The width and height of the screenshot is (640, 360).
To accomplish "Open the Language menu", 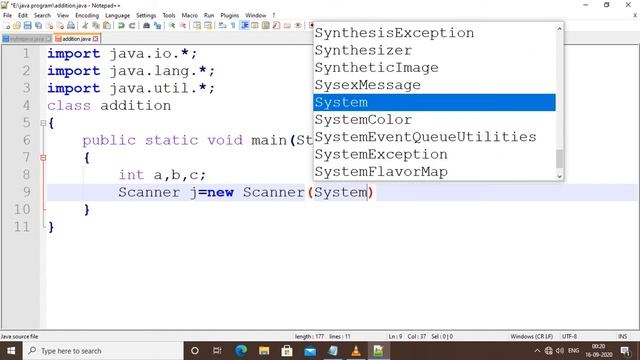I will (x=117, y=15).
